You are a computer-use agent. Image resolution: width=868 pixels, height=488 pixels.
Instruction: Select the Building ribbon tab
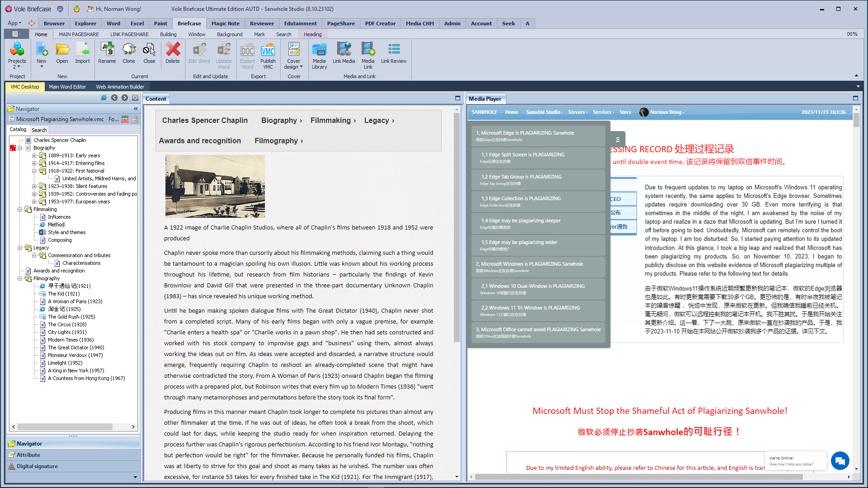168,34
